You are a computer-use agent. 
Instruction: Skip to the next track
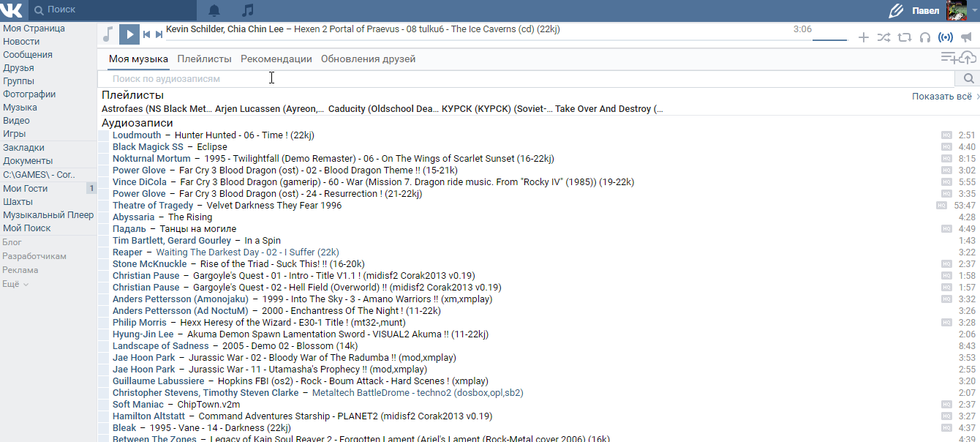[x=158, y=34]
